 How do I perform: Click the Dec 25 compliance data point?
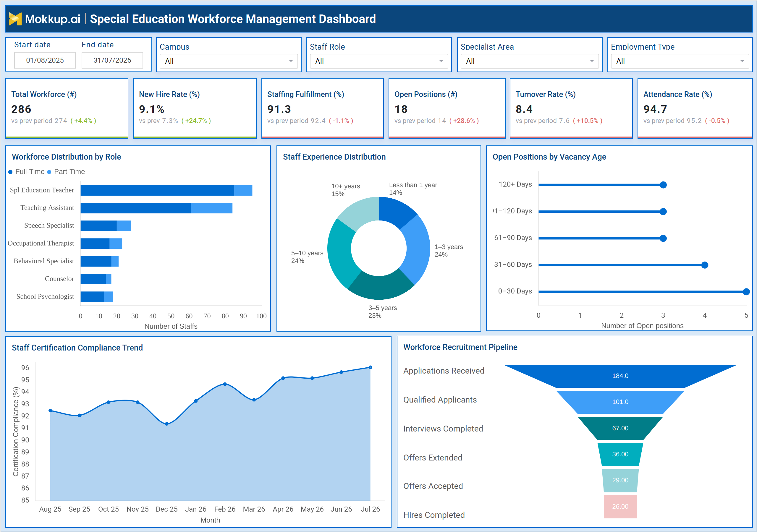167,424
